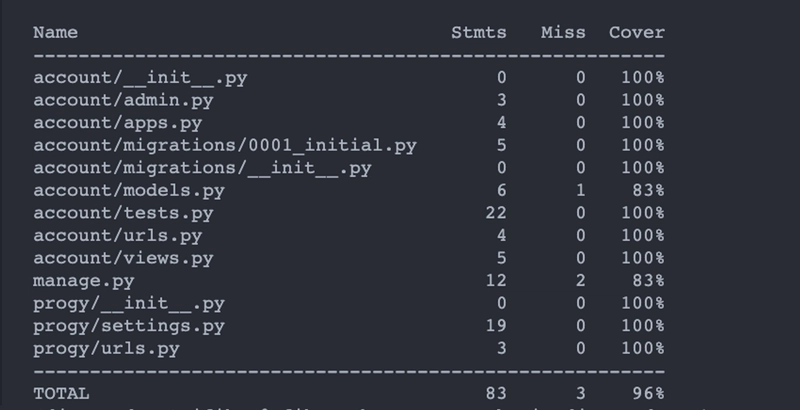Select account/apps.py in the report

coord(118,123)
